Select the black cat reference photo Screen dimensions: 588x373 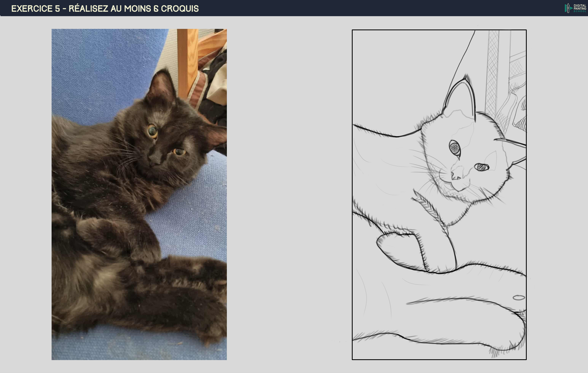139,194
